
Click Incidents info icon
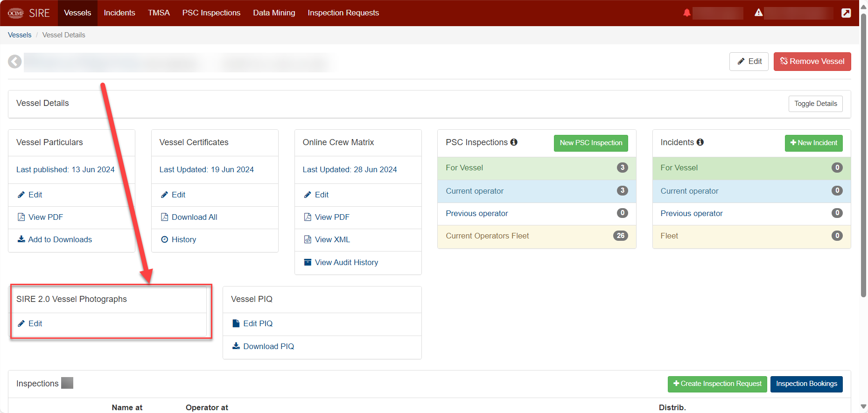[700, 142]
